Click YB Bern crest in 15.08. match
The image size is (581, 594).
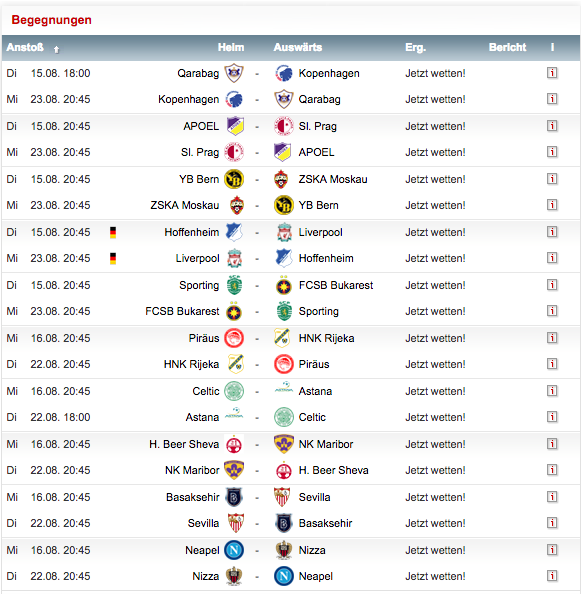coord(234,179)
